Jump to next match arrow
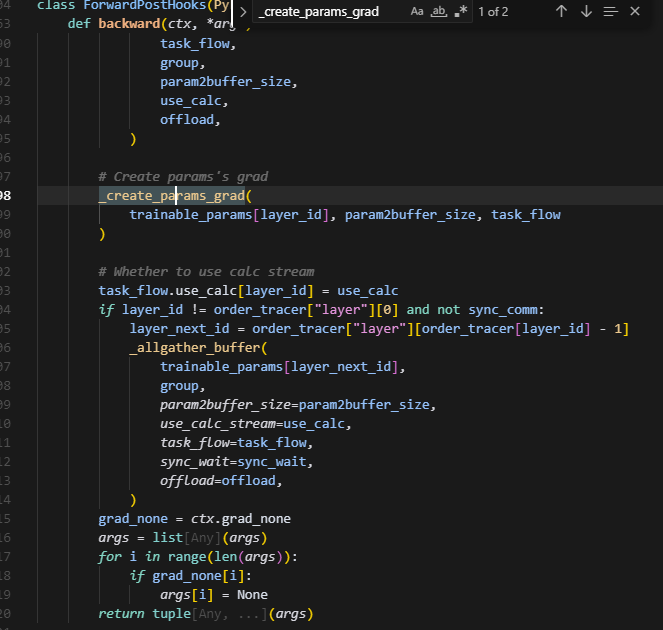Viewport: 663px width, 630px height. pyautogui.click(x=586, y=12)
